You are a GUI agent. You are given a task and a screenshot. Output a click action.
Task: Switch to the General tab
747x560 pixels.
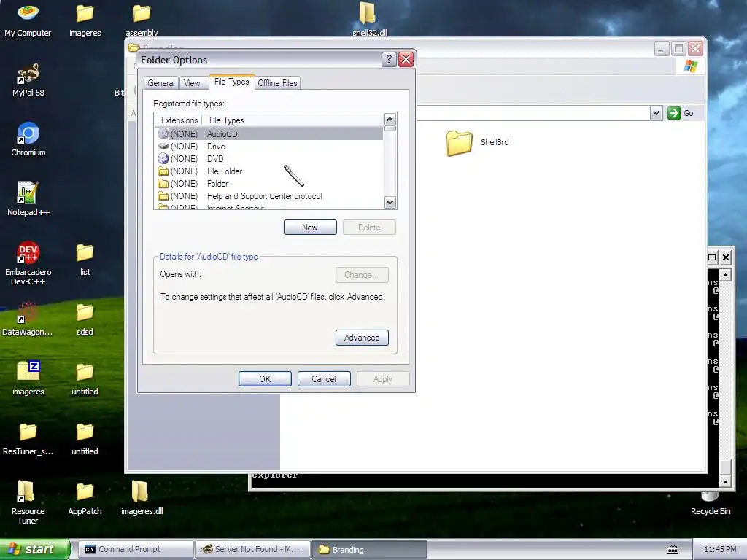(x=161, y=83)
